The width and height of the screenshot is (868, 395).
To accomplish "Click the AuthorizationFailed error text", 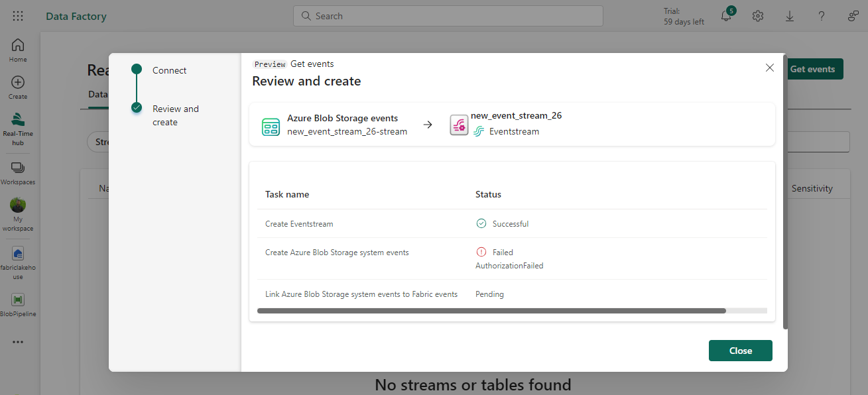I will point(509,265).
